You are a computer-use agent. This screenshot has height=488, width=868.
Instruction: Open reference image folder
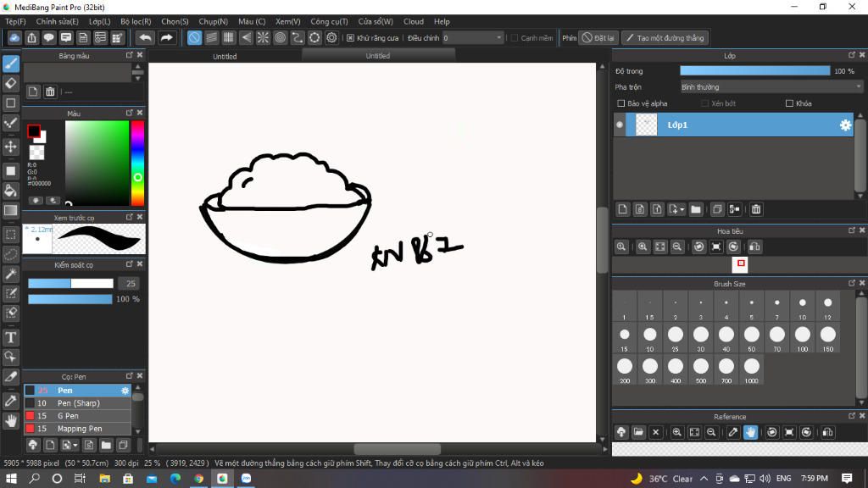click(x=638, y=432)
